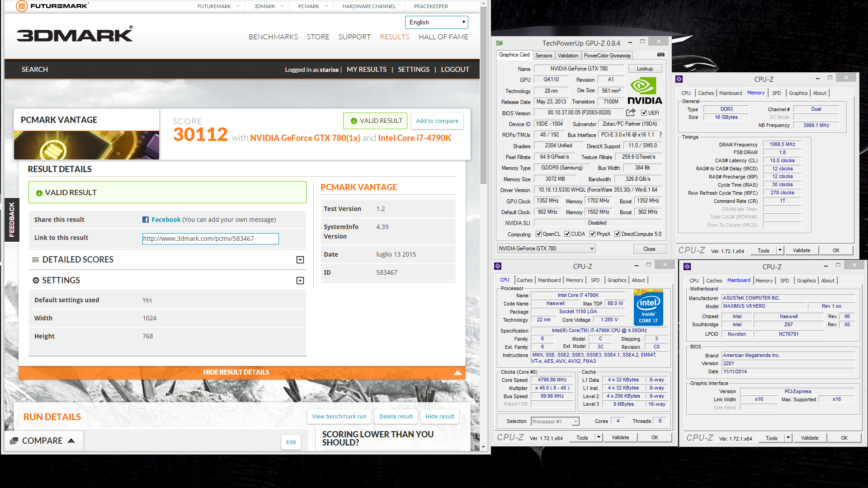Click the Logout link
Viewport: 868px width, 488px height.
point(455,70)
